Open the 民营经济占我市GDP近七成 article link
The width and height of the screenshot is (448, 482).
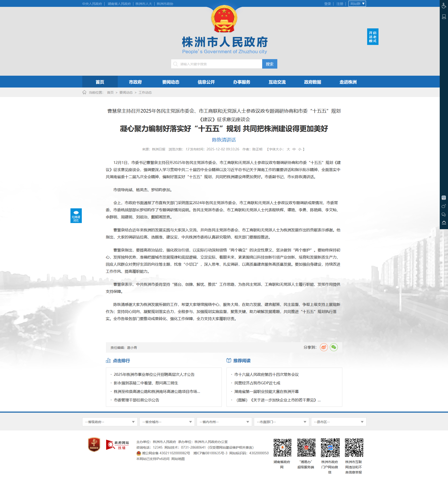click(257, 383)
